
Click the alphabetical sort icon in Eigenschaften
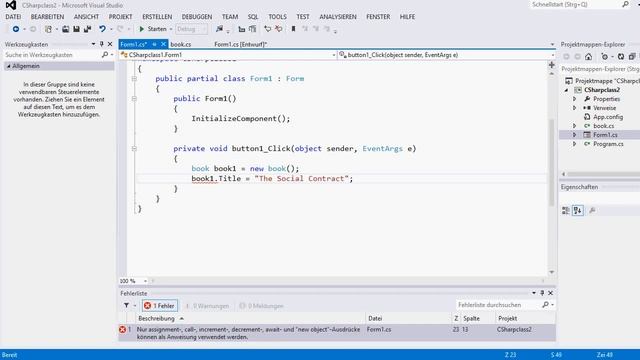pyautogui.click(x=578, y=211)
